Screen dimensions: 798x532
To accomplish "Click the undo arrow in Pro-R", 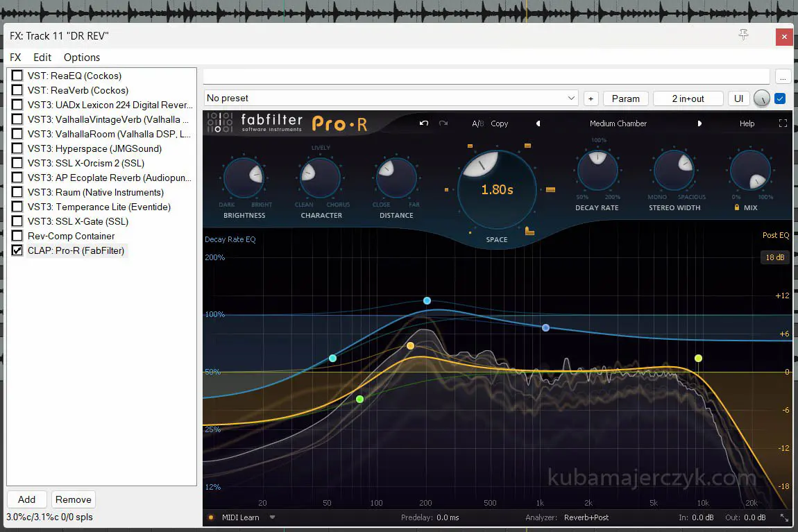I will (x=424, y=123).
